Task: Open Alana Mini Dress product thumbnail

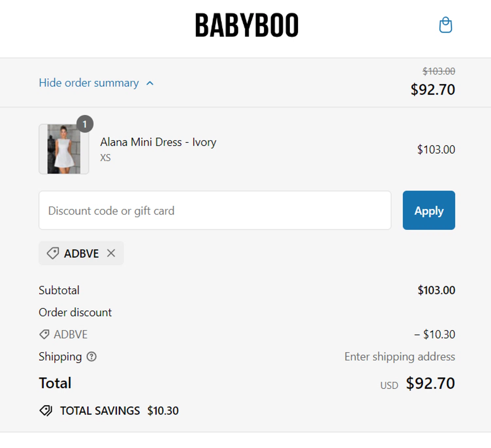Action: click(x=64, y=149)
